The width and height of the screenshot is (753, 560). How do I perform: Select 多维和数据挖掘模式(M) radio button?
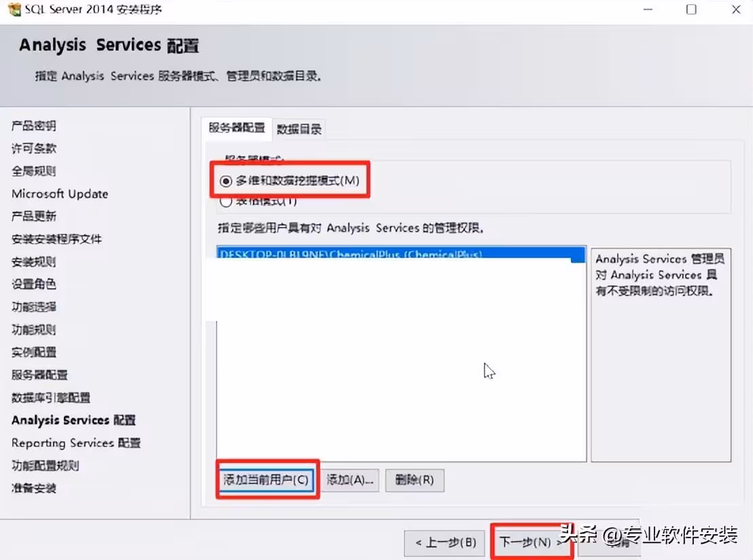coord(226,181)
